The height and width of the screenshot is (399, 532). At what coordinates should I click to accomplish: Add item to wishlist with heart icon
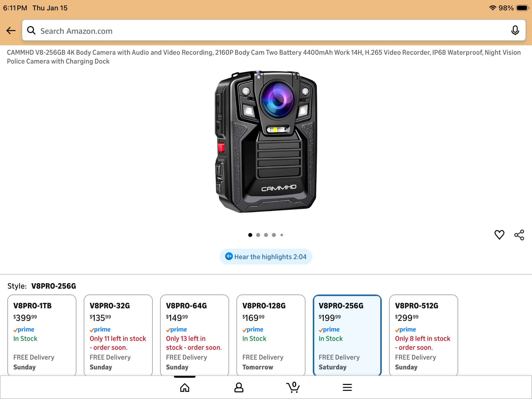point(499,235)
